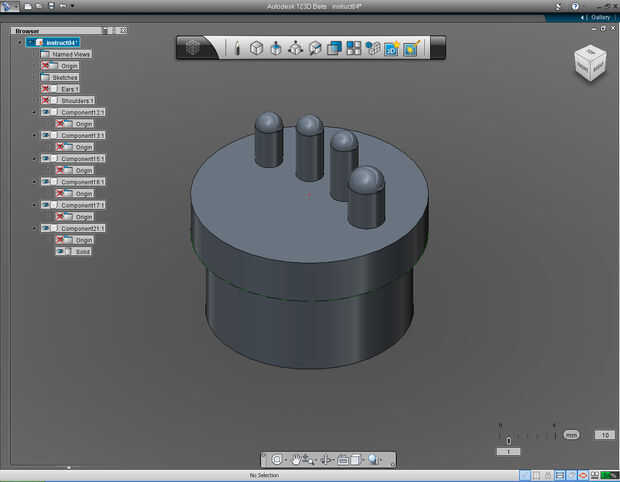Click the red oval status bar icon
Screen dimensions: 620x482
click(583, 475)
